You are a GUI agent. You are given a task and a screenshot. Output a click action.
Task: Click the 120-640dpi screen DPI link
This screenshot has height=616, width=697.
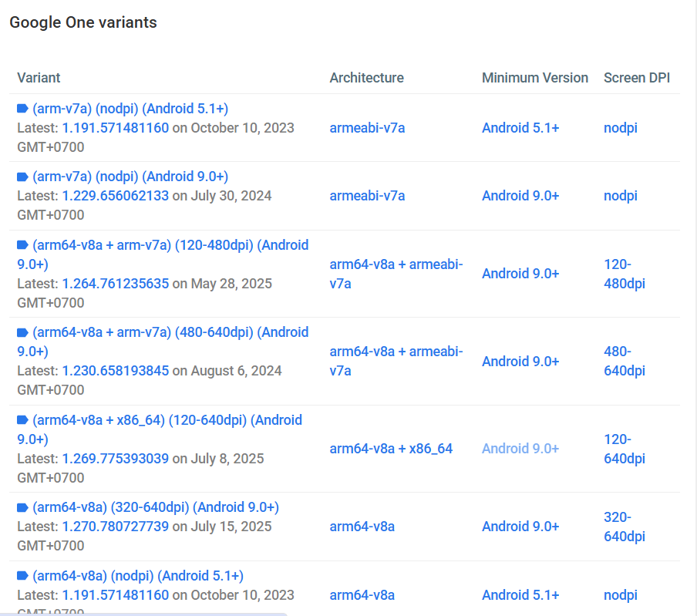pyautogui.click(x=625, y=449)
